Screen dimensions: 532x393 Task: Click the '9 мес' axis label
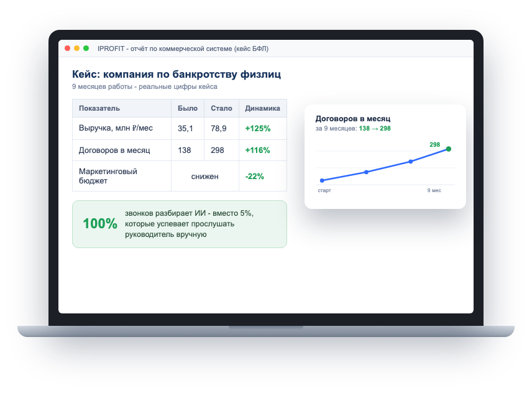(x=434, y=190)
